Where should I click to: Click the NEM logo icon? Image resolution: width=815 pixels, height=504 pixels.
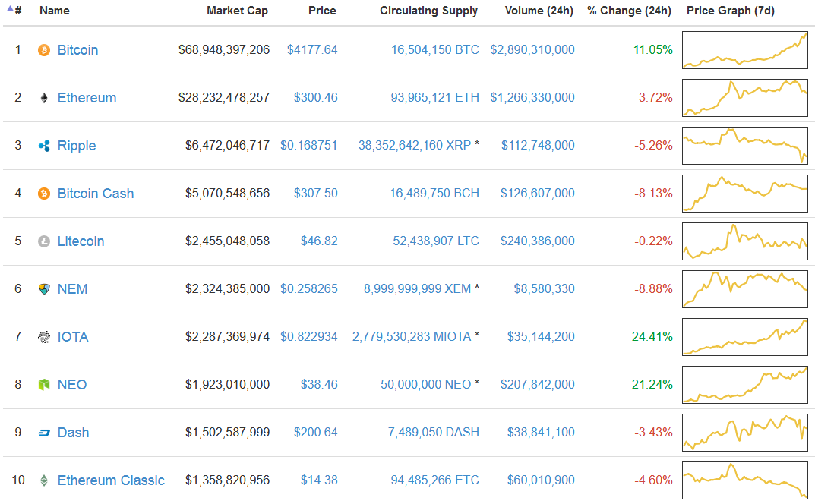tap(44, 289)
